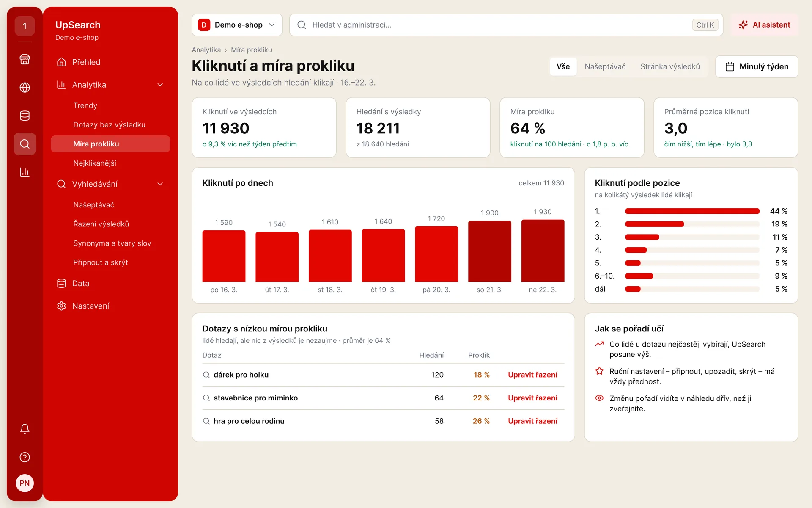The width and height of the screenshot is (812, 508).
Task: Click the trend arrow icon in Jak se pořadí učí
Action: (x=599, y=344)
